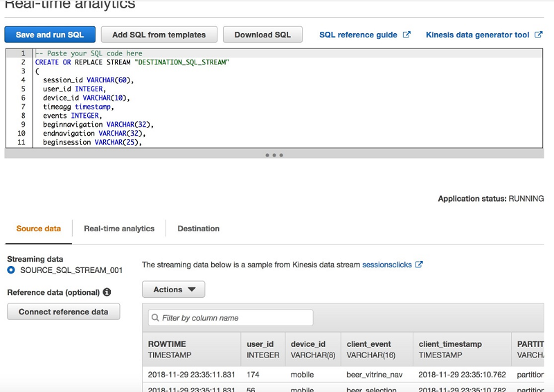Click the client_timestamp column header
Screen dimensions: 554x392
tap(462, 349)
